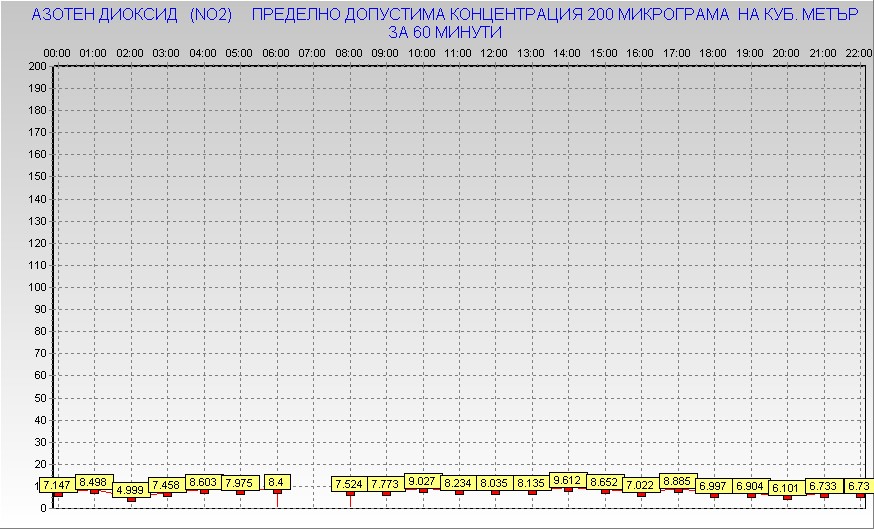The width and height of the screenshot is (874, 529).
Task: Pick the 7.975 data label
Action: [x=240, y=483]
